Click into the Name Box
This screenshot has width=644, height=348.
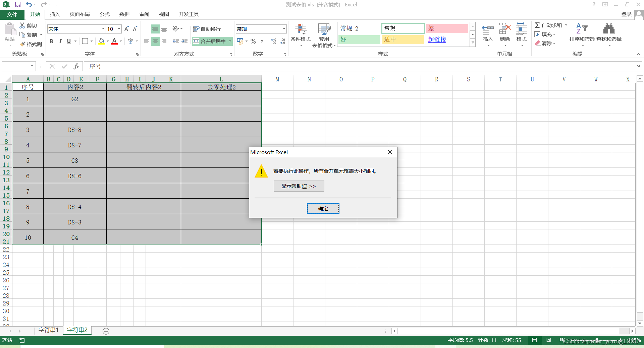[16, 66]
